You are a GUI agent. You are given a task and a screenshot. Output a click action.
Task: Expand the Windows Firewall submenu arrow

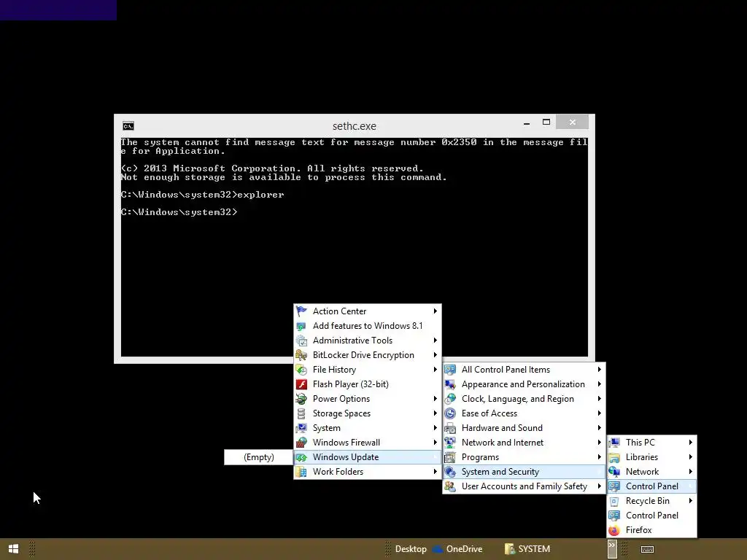point(435,443)
